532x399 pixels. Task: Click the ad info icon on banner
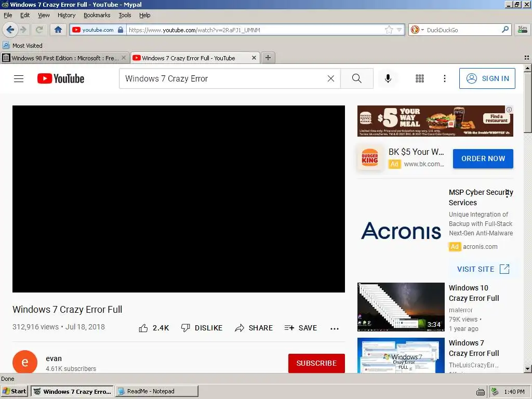point(509,110)
